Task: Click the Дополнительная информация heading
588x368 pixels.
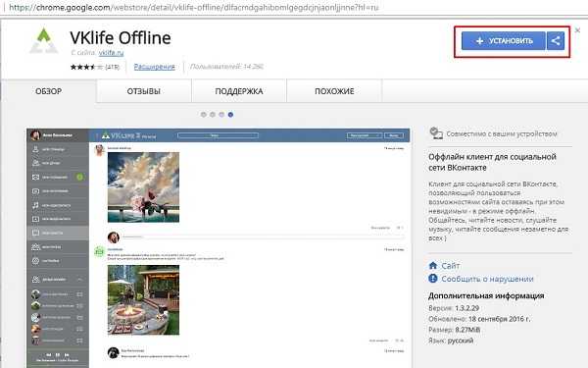Action: [x=486, y=296]
